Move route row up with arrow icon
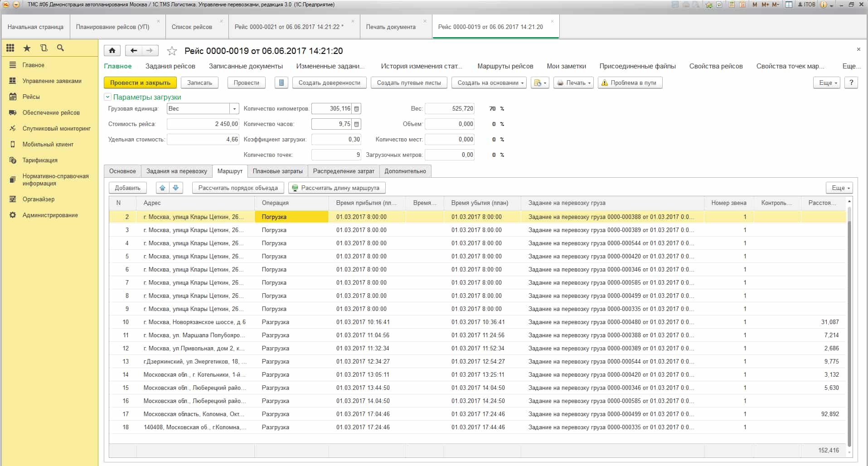The image size is (868, 466). 162,188
